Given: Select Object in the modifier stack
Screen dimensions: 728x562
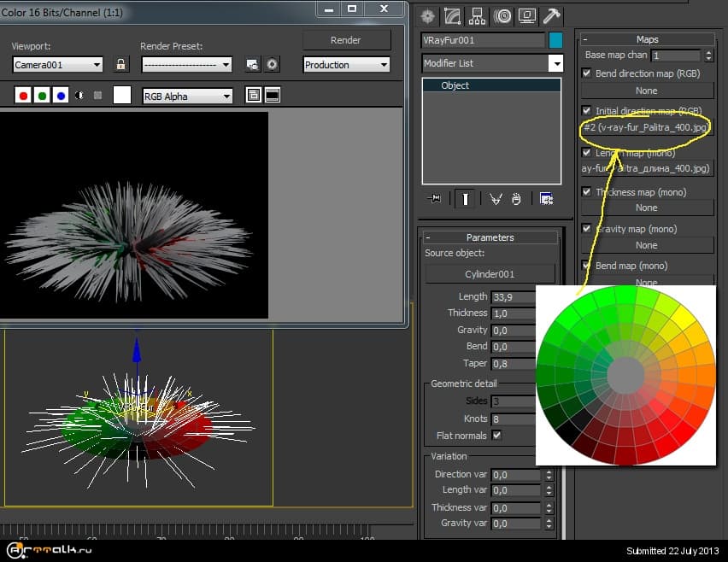Looking at the screenshot, I should (455, 85).
